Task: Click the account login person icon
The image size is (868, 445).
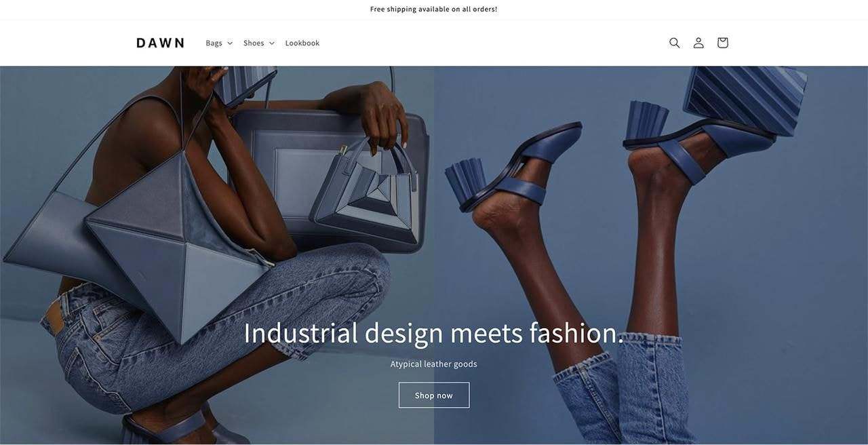Action: coord(698,43)
